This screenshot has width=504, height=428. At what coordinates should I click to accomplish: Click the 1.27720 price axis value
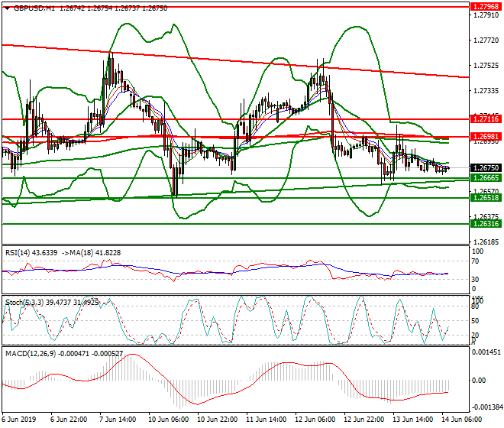tap(486, 41)
